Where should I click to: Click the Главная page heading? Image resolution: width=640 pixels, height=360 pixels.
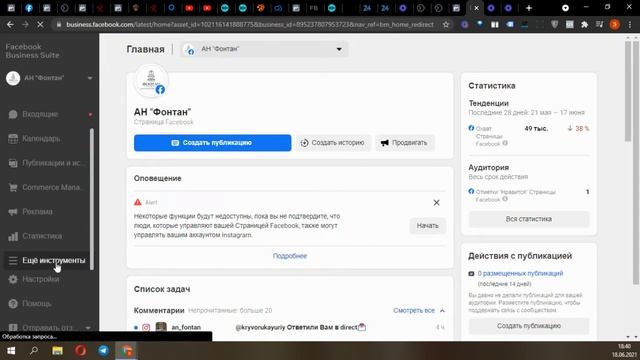pyautogui.click(x=145, y=49)
